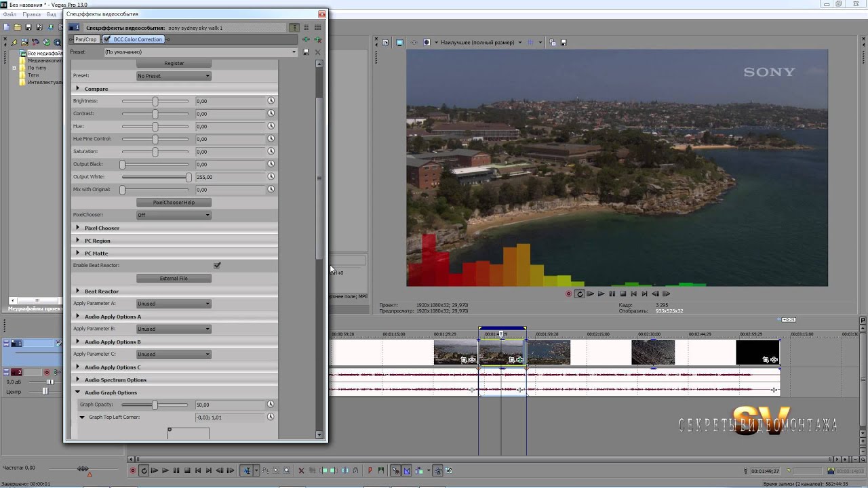The width and height of the screenshot is (868, 488).
Task: Click the Graph Opacity animate clock icon
Action: [271, 404]
